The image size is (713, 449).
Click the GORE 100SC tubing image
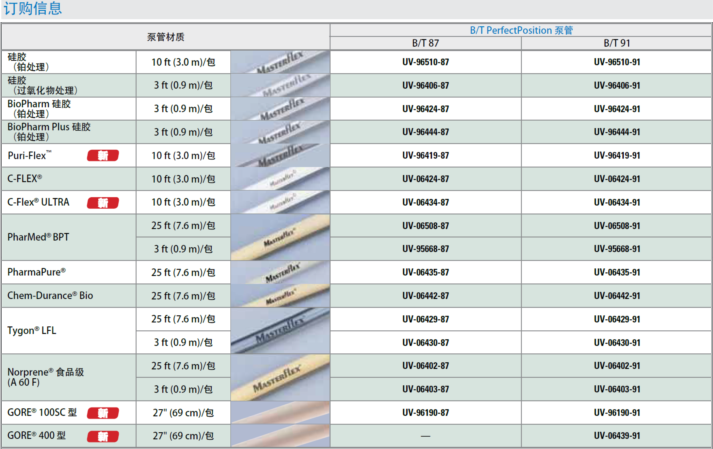tap(280, 413)
